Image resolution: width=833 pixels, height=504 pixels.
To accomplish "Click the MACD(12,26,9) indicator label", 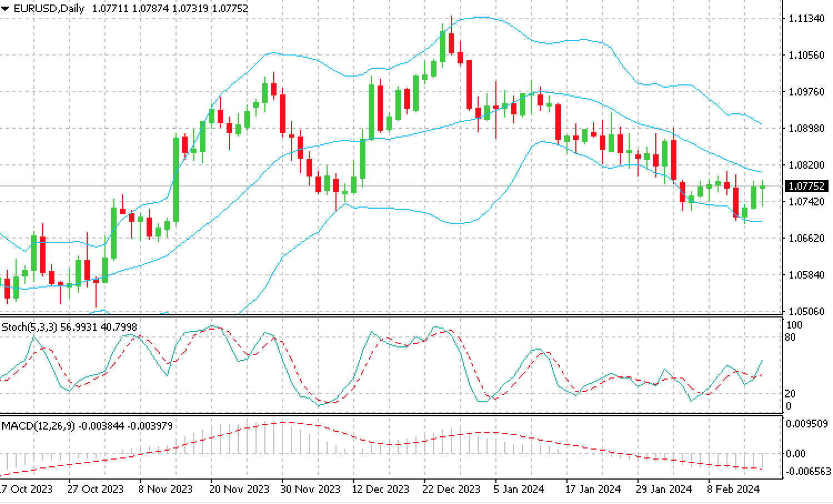I will coord(39,426).
